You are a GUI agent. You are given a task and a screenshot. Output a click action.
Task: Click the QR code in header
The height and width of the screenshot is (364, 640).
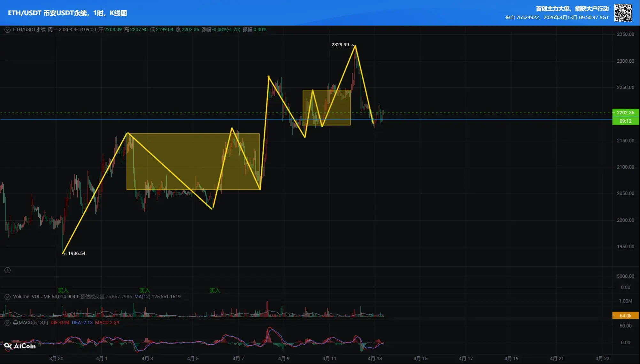tap(623, 13)
